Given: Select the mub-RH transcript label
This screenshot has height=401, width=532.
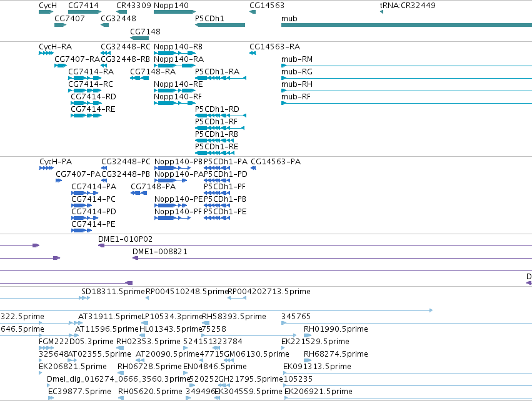Looking at the screenshot, I should [x=297, y=84].
